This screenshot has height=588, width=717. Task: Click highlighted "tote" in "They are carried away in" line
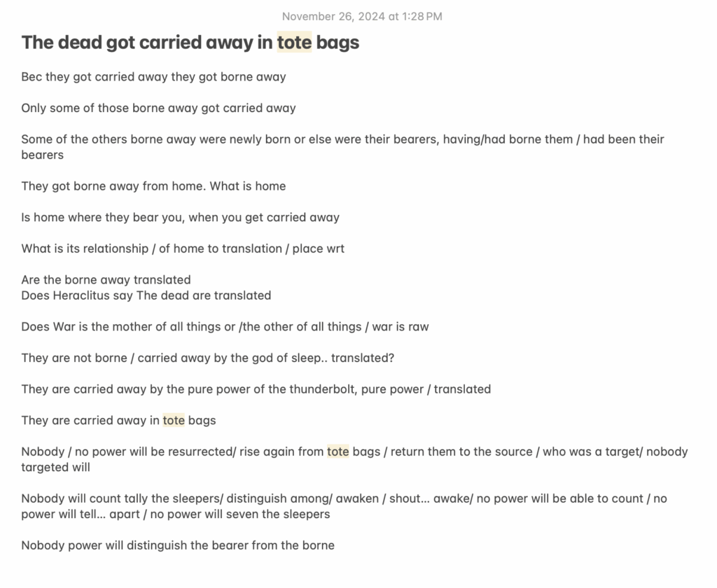(174, 421)
